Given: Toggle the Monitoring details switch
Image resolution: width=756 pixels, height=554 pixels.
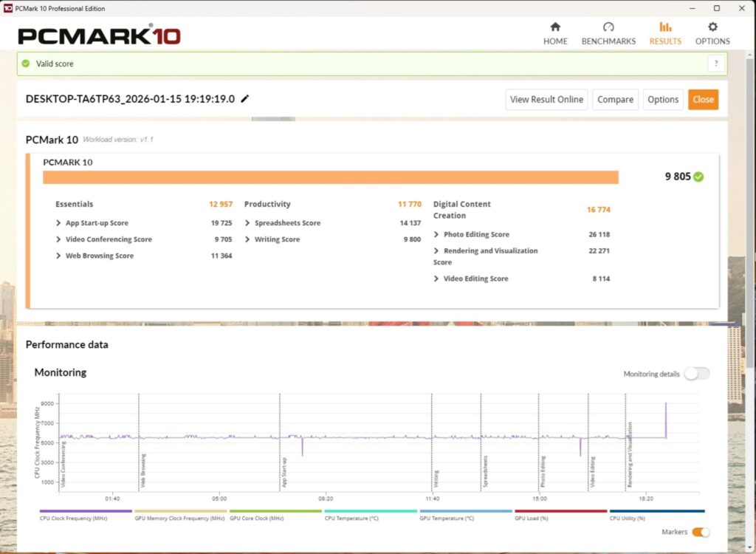Looking at the screenshot, I should click(697, 374).
